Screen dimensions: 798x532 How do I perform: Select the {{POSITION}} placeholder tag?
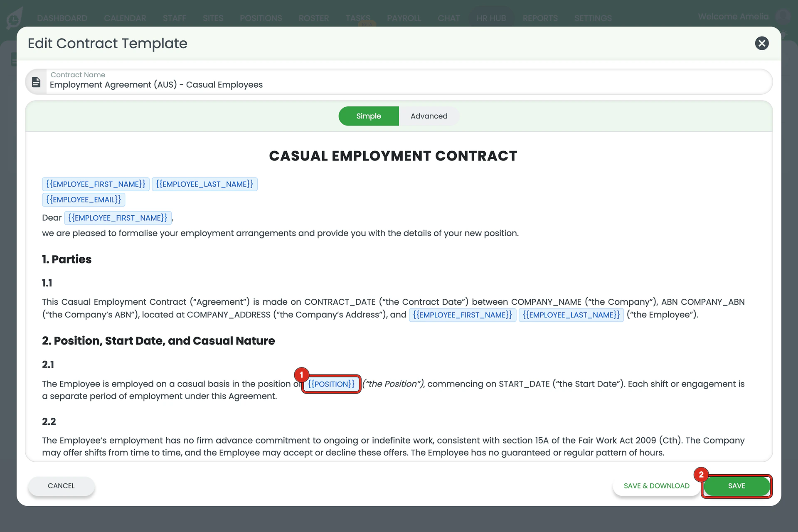click(x=331, y=384)
